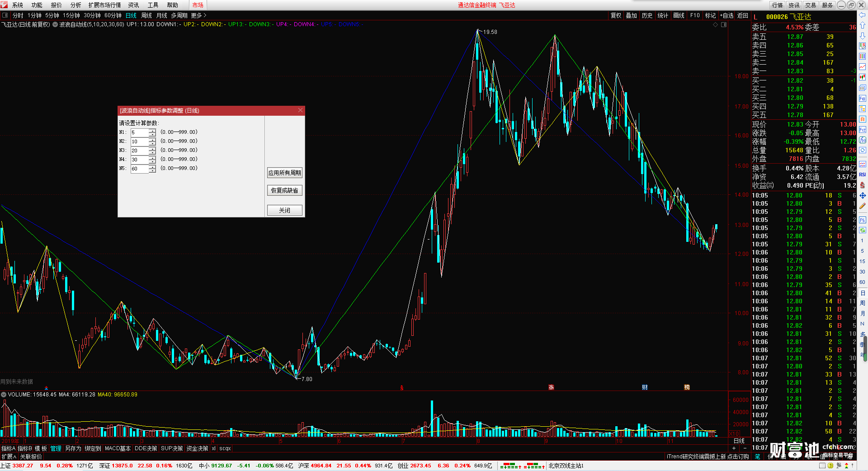Click the tree structure sidebar icon
This screenshot has height=471, width=868.
[862, 108]
